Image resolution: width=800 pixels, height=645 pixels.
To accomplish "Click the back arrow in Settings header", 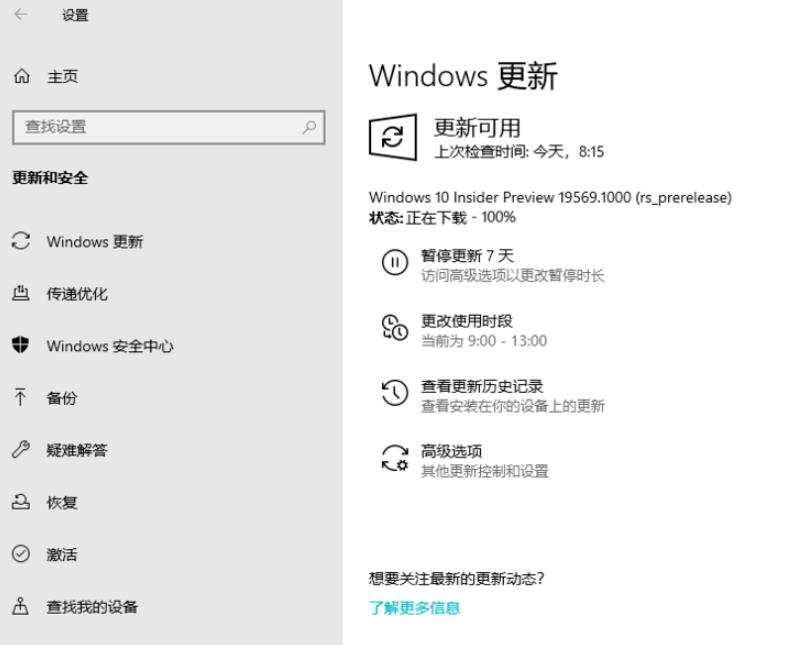I will tap(21, 15).
